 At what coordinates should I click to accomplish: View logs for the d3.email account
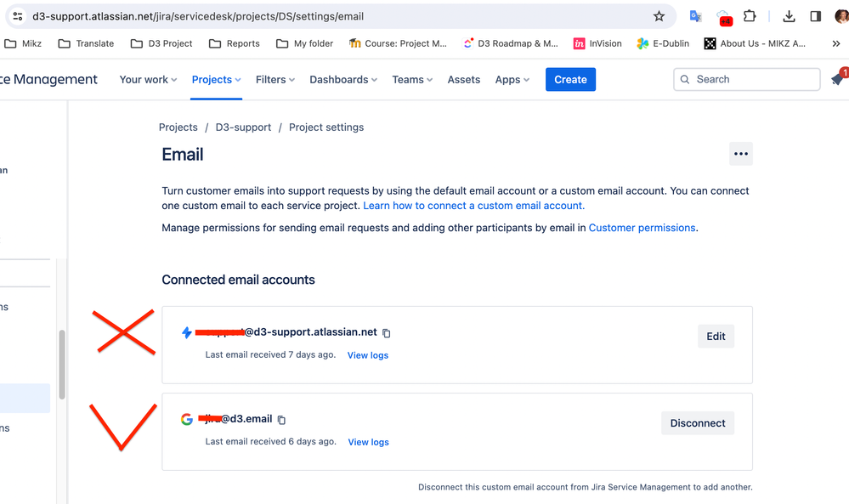point(368,442)
